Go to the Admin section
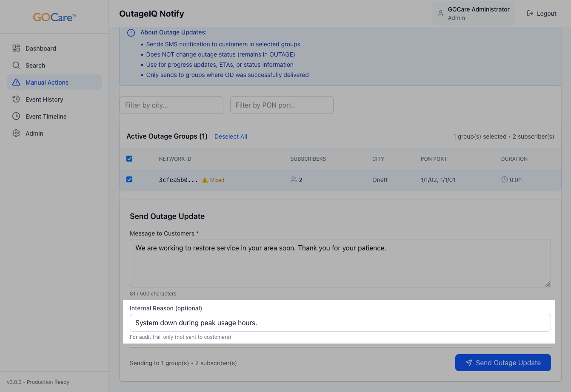The width and height of the screenshot is (571, 392). (x=34, y=134)
